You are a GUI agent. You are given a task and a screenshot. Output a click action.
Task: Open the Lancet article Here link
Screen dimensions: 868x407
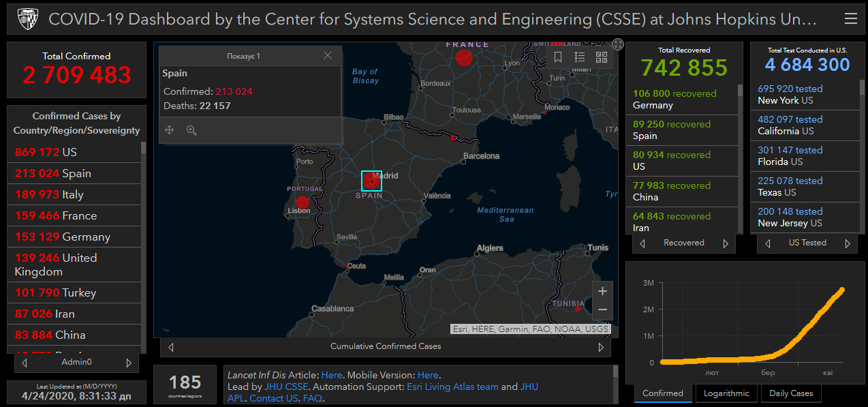click(332, 375)
